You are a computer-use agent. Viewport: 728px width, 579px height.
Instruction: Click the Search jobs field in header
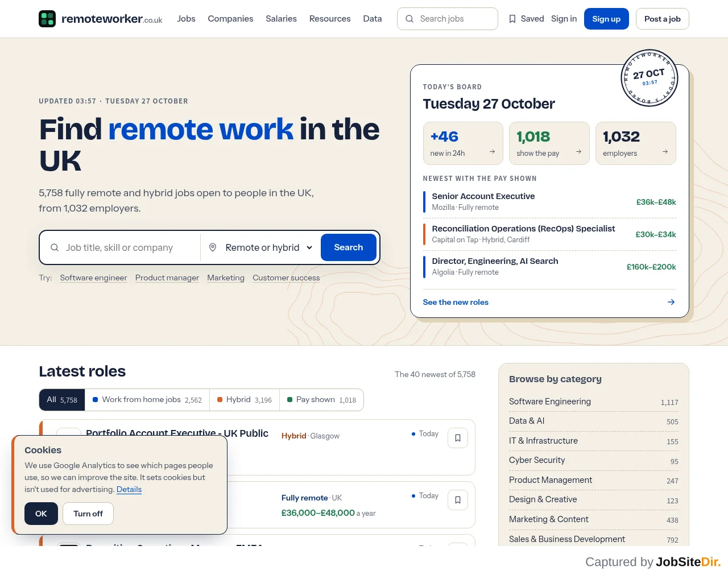(x=448, y=19)
